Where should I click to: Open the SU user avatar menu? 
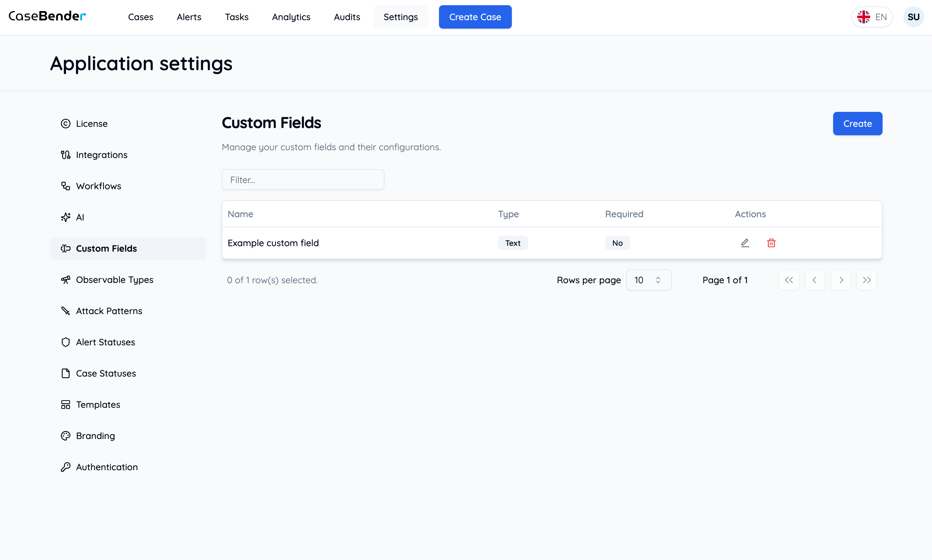point(913,17)
